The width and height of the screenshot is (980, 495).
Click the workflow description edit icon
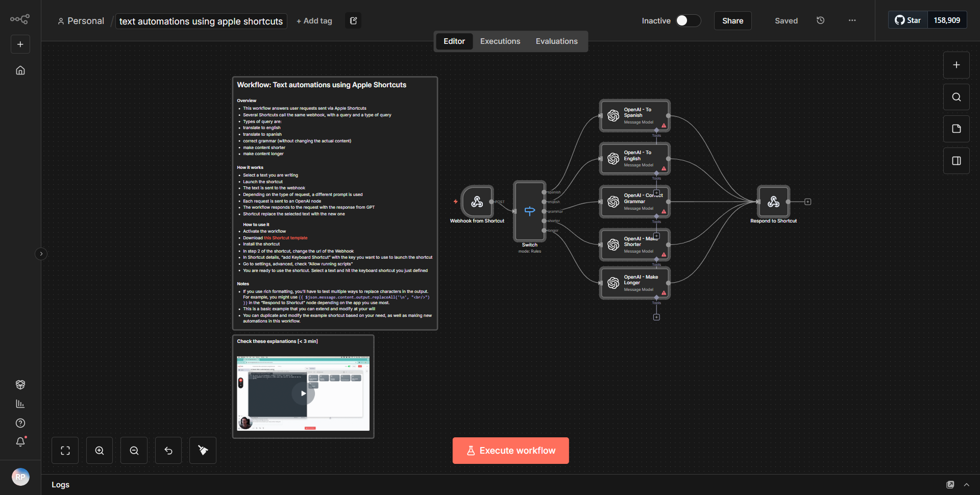coord(353,20)
